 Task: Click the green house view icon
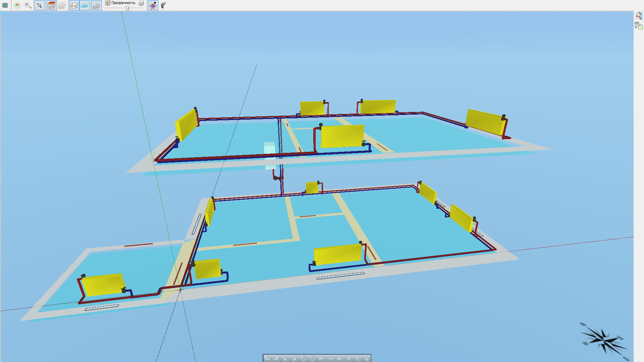tap(17, 5)
